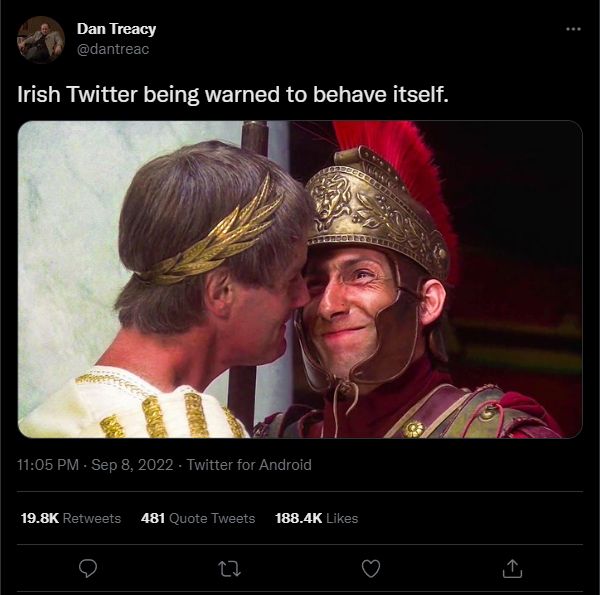Show the 481 Quote Tweets
600x595 pixels.
(x=198, y=518)
